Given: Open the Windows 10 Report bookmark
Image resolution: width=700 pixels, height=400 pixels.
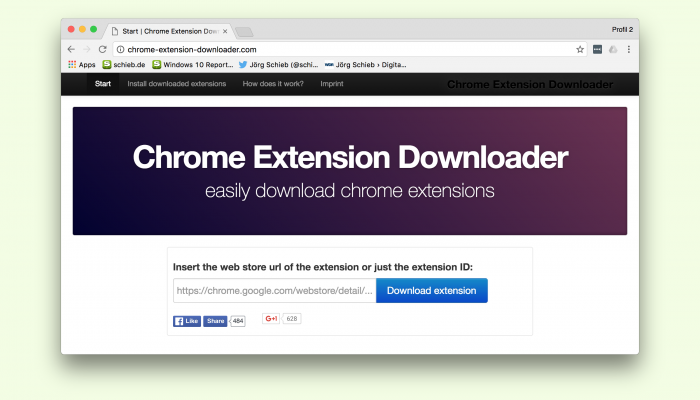Looking at the screenshot, I should [193, 65].
